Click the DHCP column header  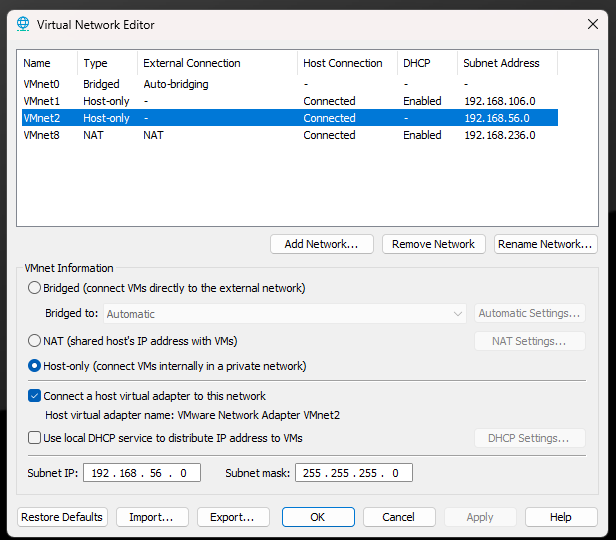coord(427,63)
